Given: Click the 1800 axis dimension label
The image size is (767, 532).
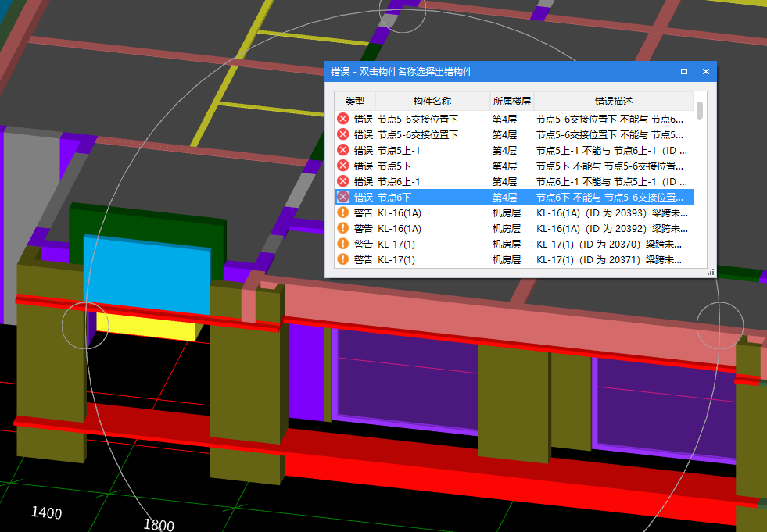Looking at the screenshot, I should [159, 525].
